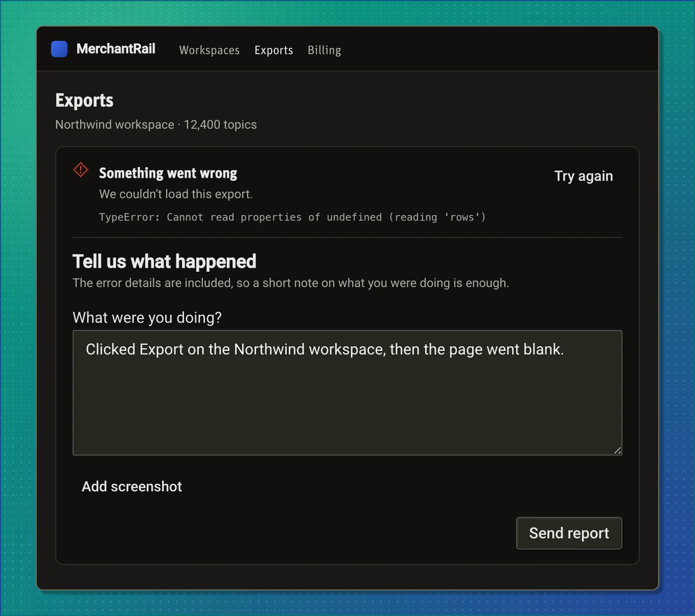This screenshot has height=616, width=695.
Task: Click the MerchantRail brand name
Action: (x=116, y=49)
